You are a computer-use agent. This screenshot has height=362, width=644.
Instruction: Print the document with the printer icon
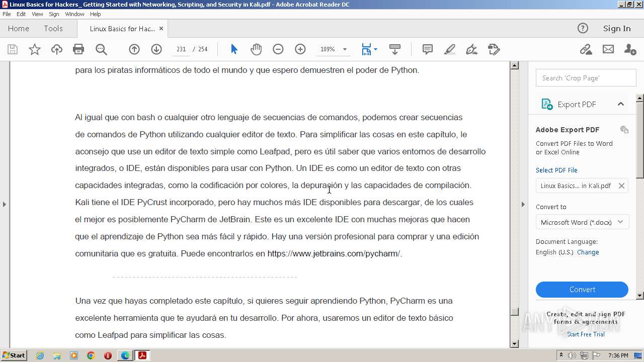(x=78, y=49)
